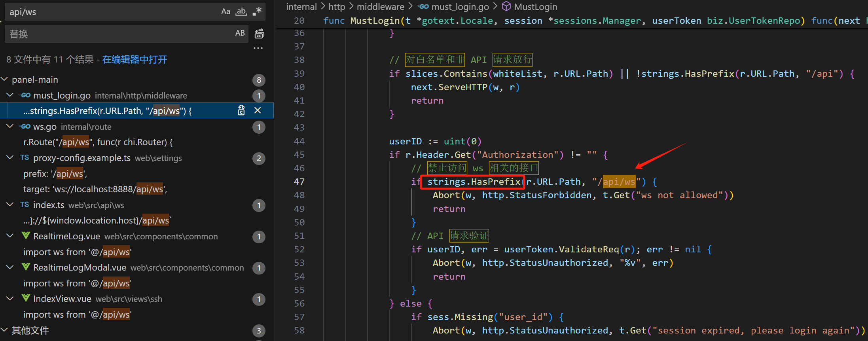Toggle Match Whole Word option
Image resolution: width=868 pixels, height=341 pixels.
(x=241, y=11)
